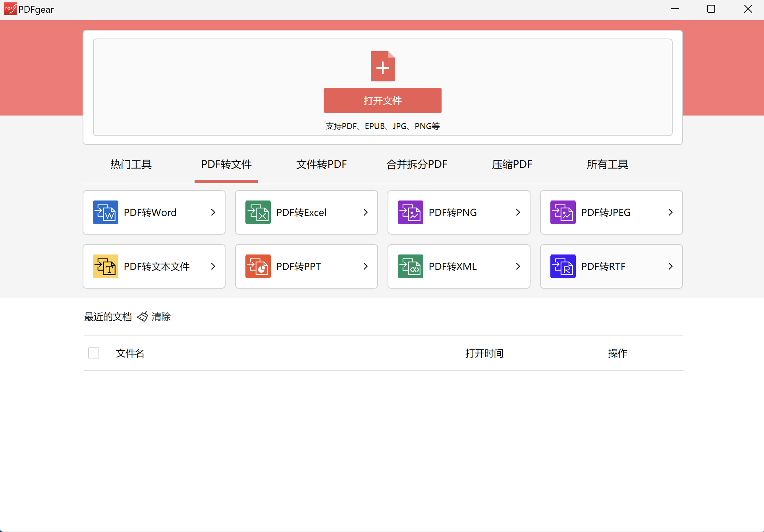Switch to the 热门工具 tab
764x532 pixels.
click(131, 164)
